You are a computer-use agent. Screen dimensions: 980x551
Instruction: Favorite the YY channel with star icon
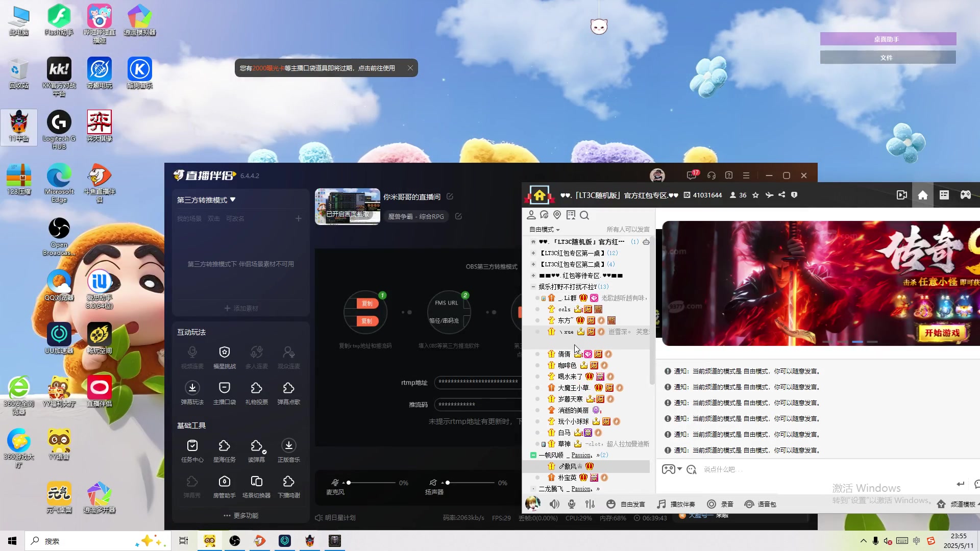(755, 195)
